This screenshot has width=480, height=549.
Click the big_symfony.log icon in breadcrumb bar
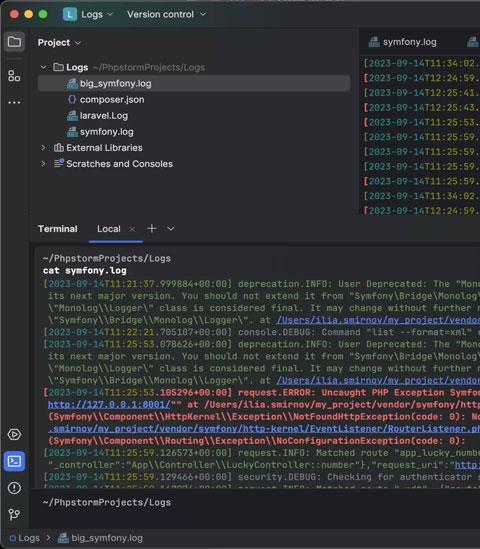63,538
